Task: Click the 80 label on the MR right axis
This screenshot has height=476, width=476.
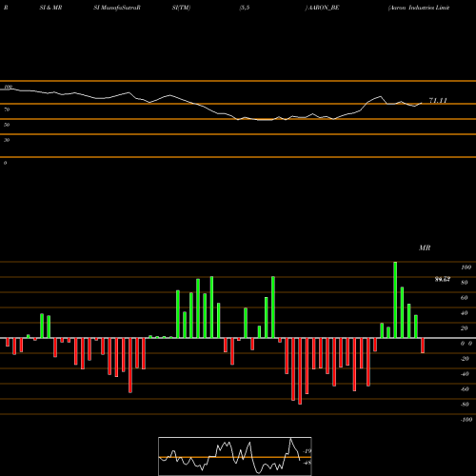Action: tap(465, 283)
